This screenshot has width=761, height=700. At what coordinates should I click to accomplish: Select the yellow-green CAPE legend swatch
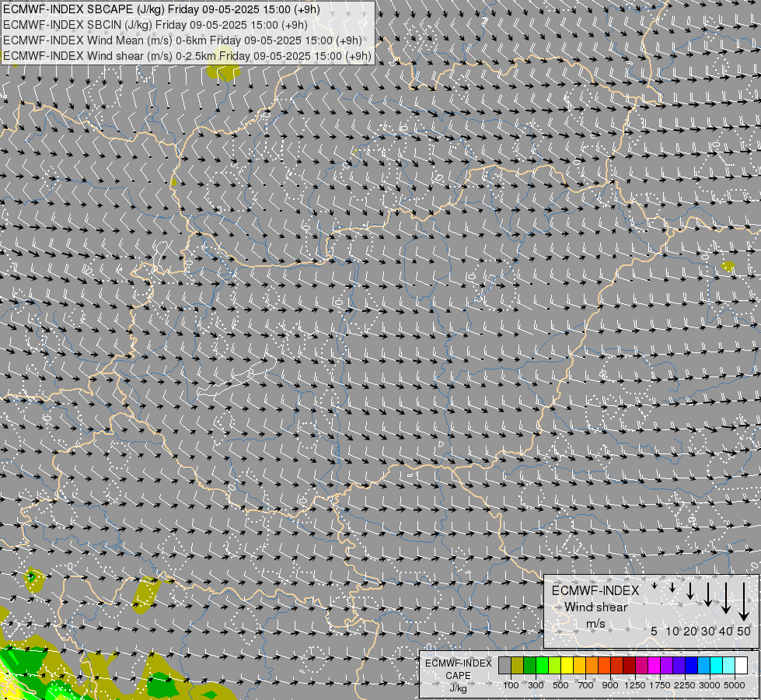[x=555, y=665]
